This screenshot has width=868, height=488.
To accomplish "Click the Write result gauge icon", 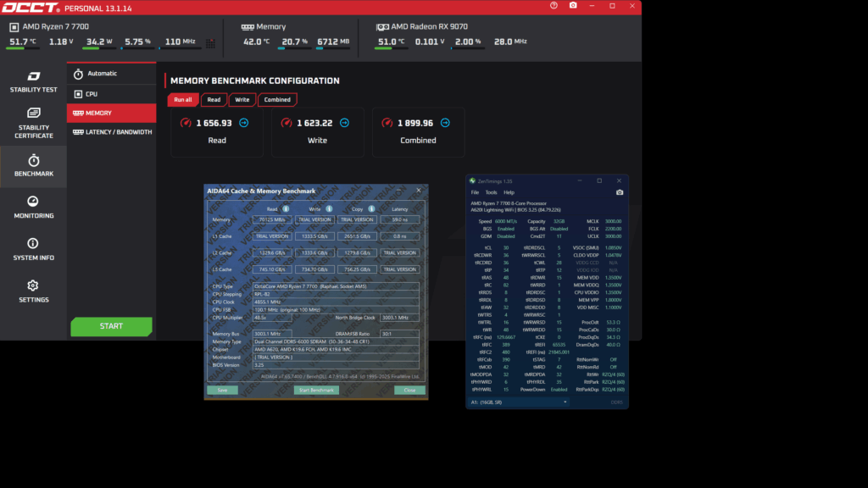I will 287,123.
